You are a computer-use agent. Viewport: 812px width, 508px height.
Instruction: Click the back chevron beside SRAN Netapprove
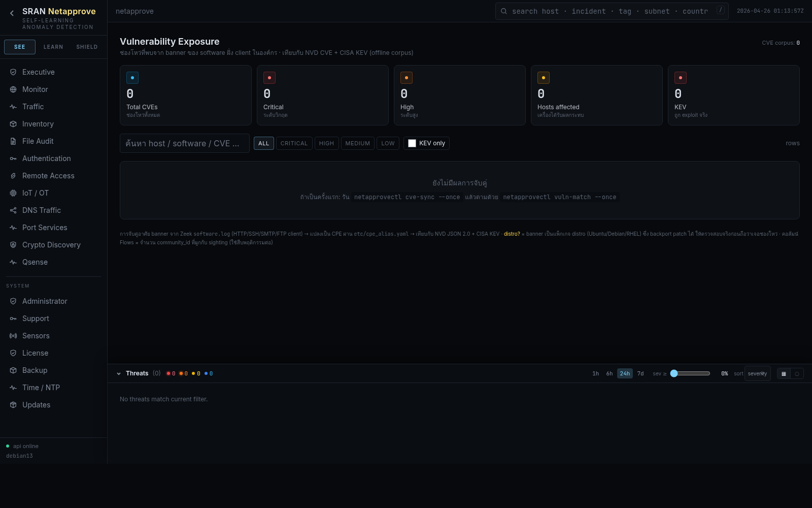pos(12,14)
